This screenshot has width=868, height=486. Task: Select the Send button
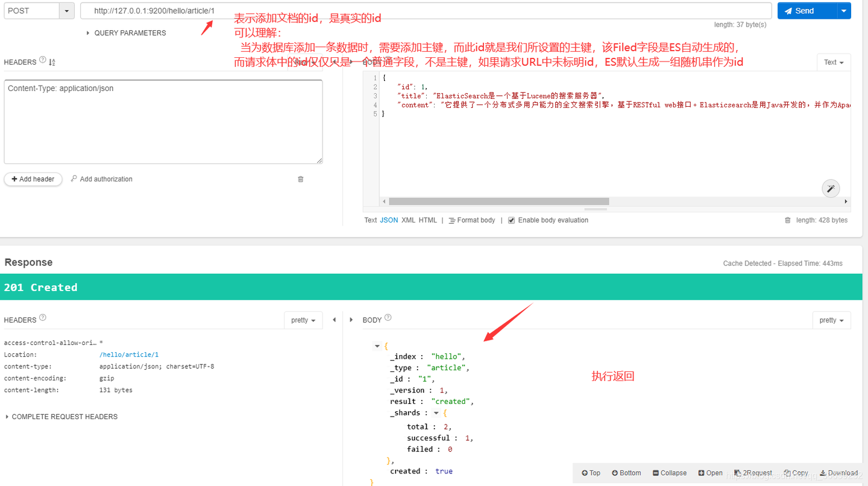pos(804,10)
